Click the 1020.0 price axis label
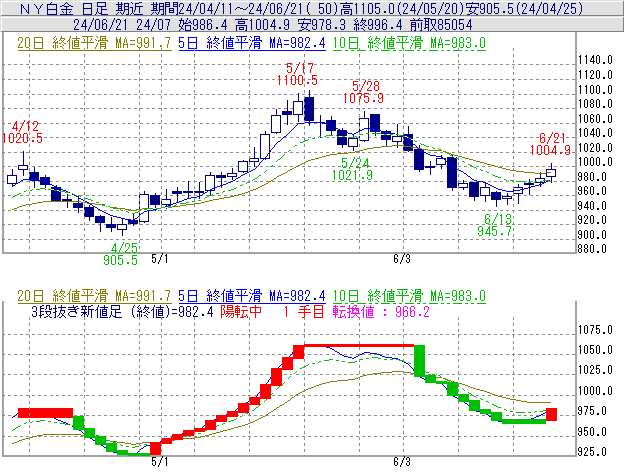The height and width of the screenshot is (475, 624). [595, 148]
